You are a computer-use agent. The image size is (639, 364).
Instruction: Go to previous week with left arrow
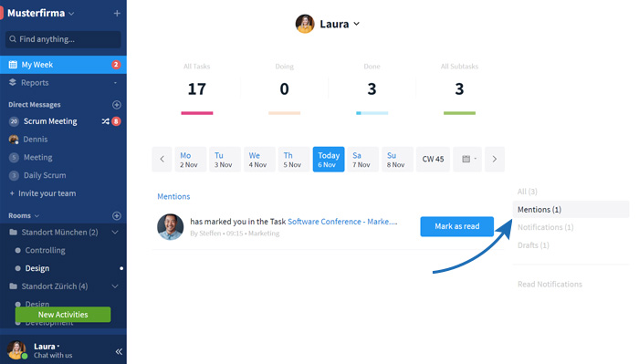click(162, 160)
